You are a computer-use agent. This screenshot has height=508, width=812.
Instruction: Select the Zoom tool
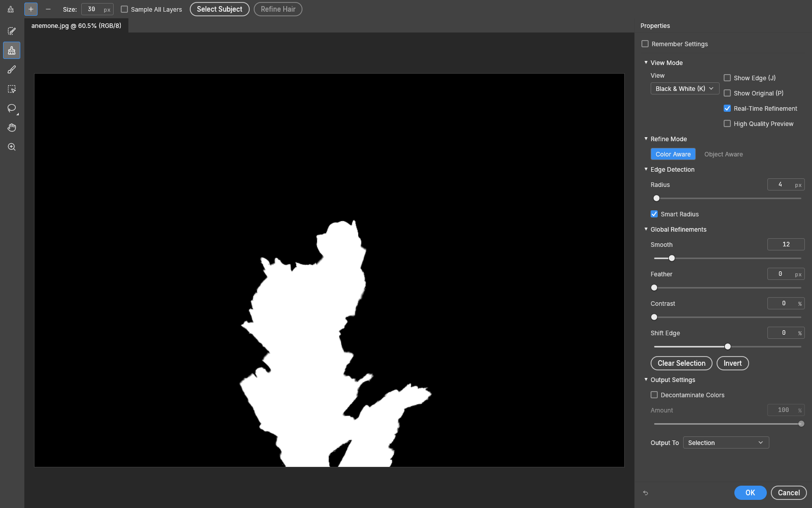[12, 147]
